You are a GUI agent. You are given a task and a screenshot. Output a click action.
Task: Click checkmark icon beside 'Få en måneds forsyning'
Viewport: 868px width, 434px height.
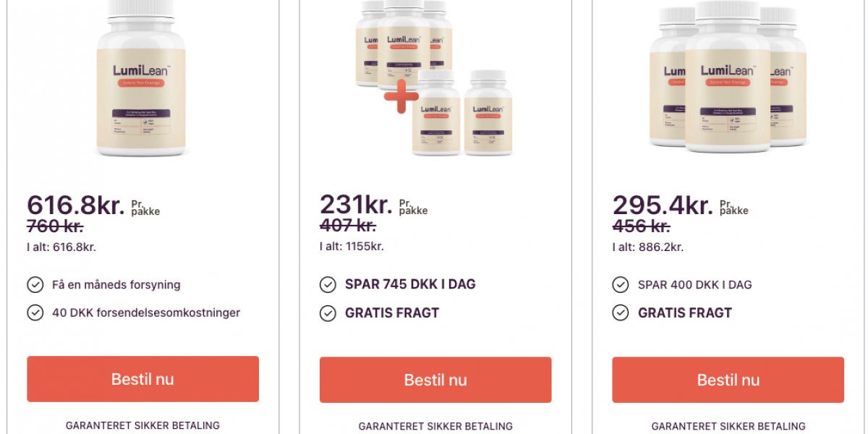[35, 284]
